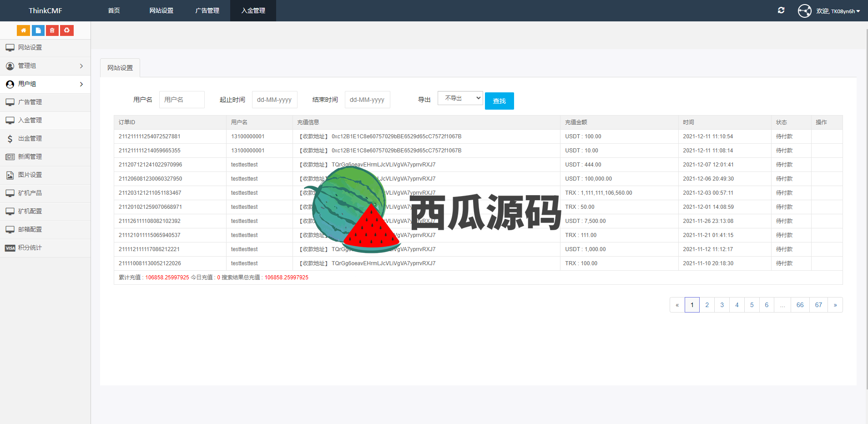Click 新闻管理 label in the sidebar
The image size is (868, 424).
click(x=30, y=156)
